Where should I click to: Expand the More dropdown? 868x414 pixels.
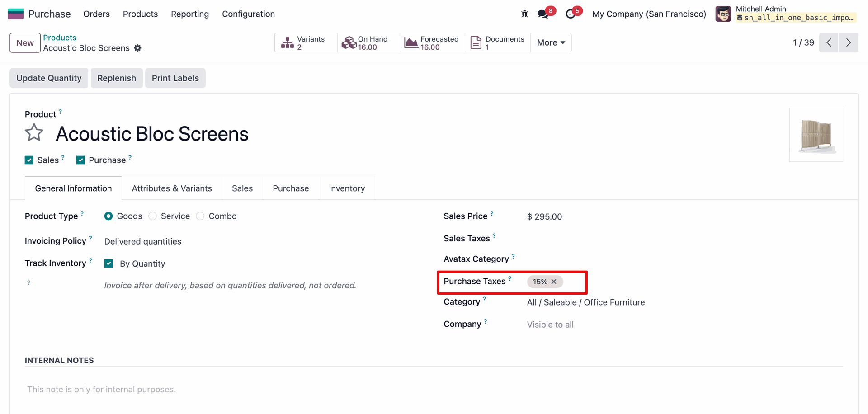tap(551, 42)
